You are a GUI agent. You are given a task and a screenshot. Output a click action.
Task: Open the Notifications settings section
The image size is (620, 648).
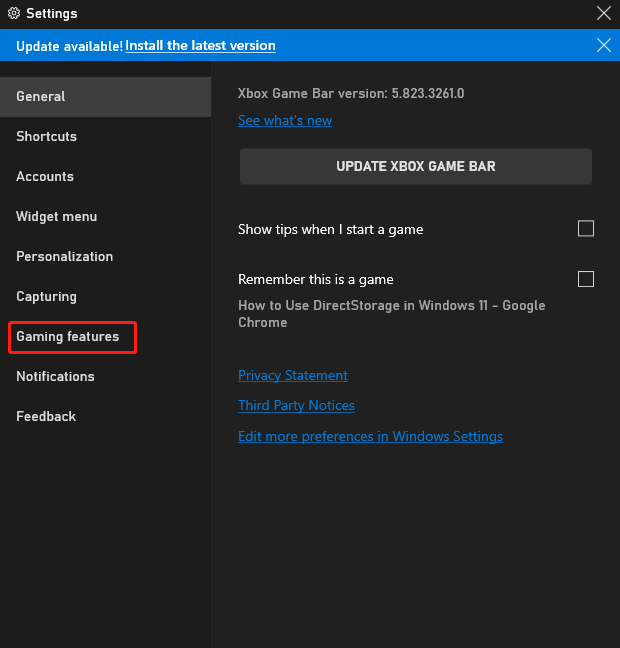[55, 377]
